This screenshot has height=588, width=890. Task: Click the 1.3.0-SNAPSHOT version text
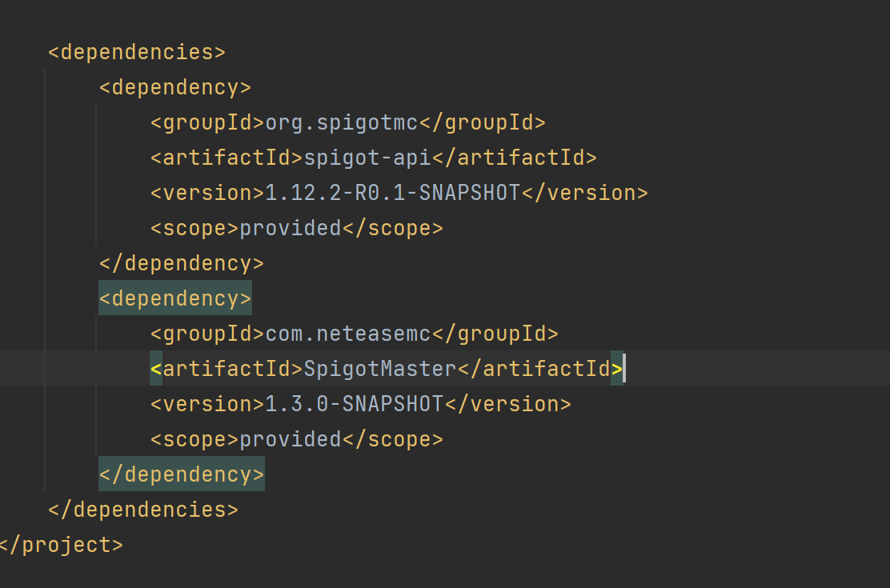(x=355, y=404)
